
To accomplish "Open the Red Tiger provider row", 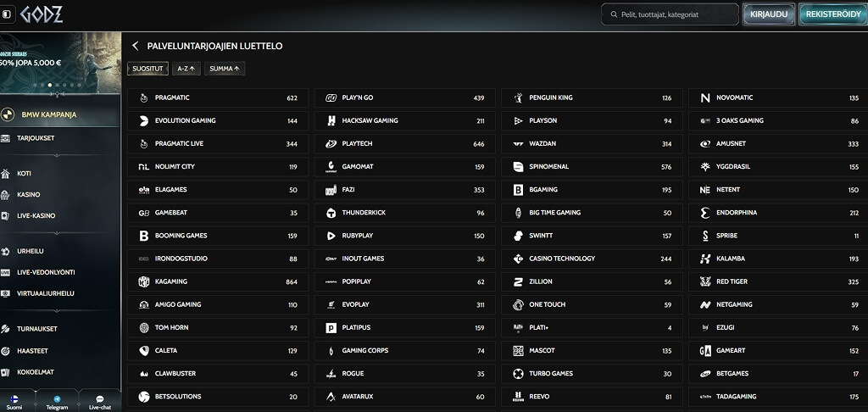I will point(779,281).
